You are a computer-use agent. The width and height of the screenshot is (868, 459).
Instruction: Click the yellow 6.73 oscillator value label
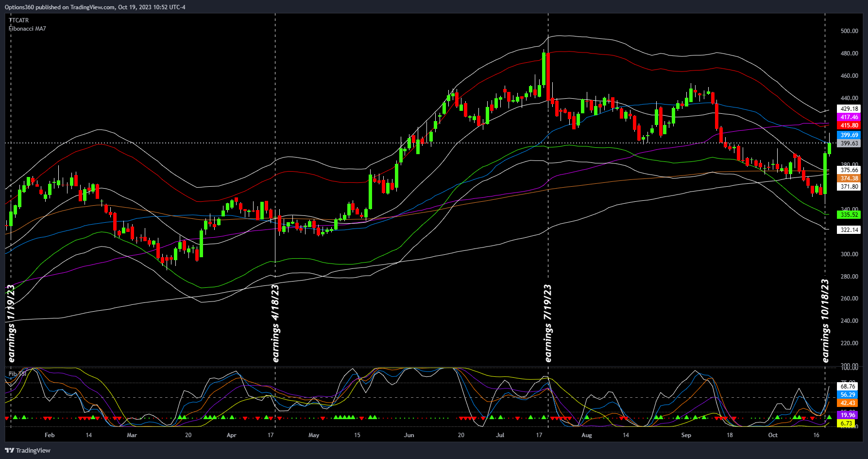pyautogui.click(x=847, y=424)
